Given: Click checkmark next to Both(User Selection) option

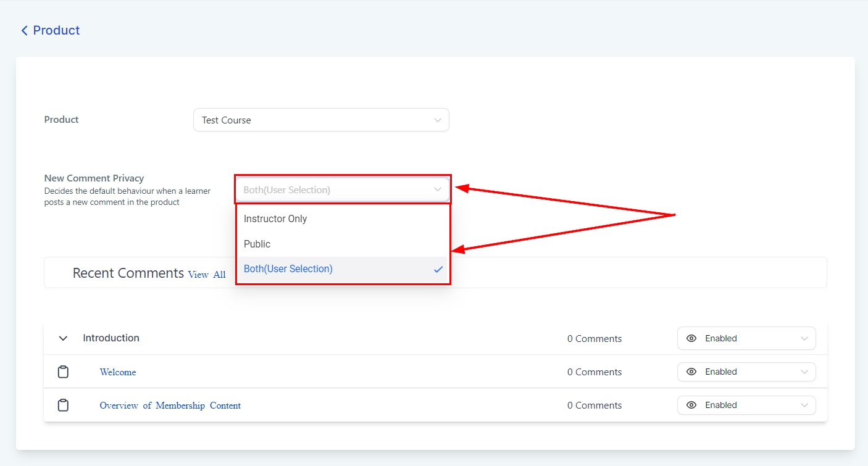Looking at the screenshot, I should coord(438,269).
